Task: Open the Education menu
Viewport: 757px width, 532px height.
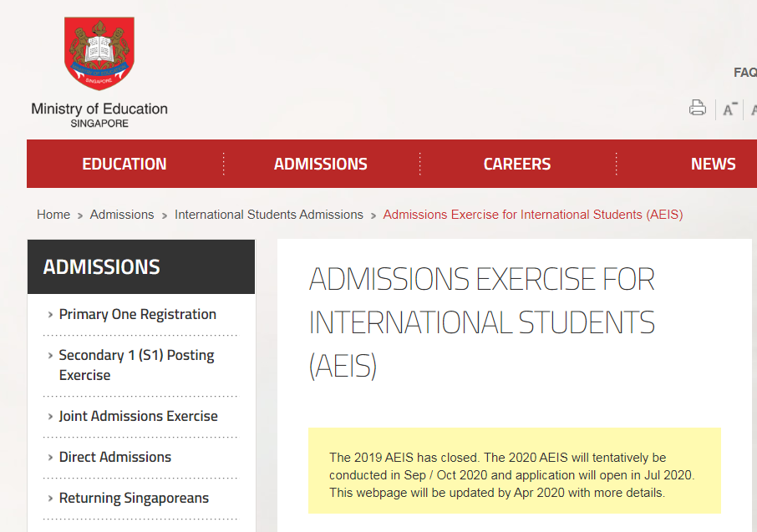Action: coord(124,164)
